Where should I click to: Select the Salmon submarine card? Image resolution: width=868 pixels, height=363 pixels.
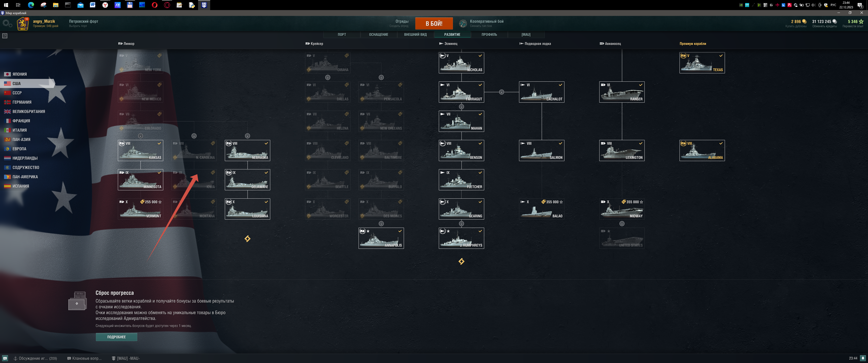pyautogui.click(x=541, y=150)
